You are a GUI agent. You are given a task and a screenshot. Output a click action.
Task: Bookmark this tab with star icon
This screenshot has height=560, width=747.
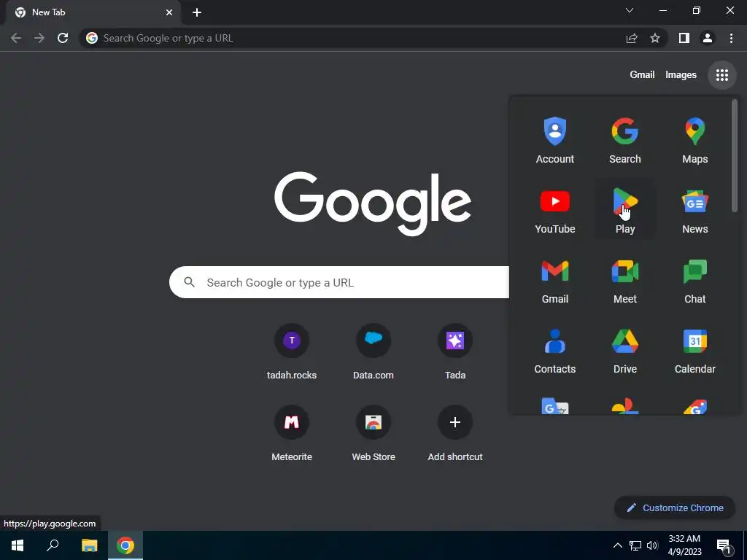655,38
